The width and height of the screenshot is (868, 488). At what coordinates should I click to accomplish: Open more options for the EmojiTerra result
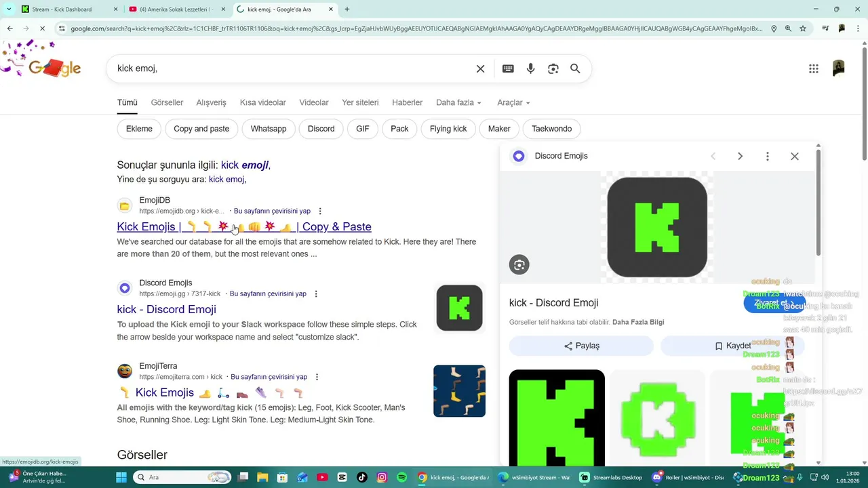tap(317, 377)
